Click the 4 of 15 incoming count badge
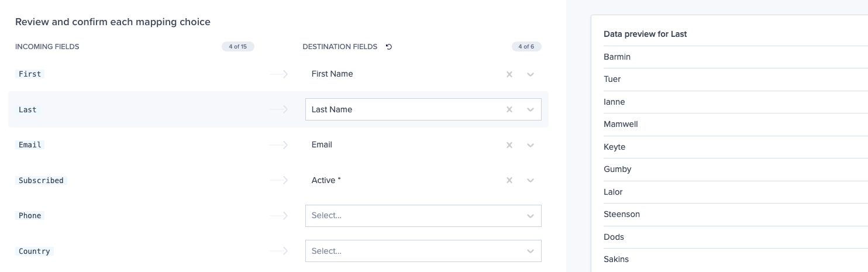 (238, 47)
